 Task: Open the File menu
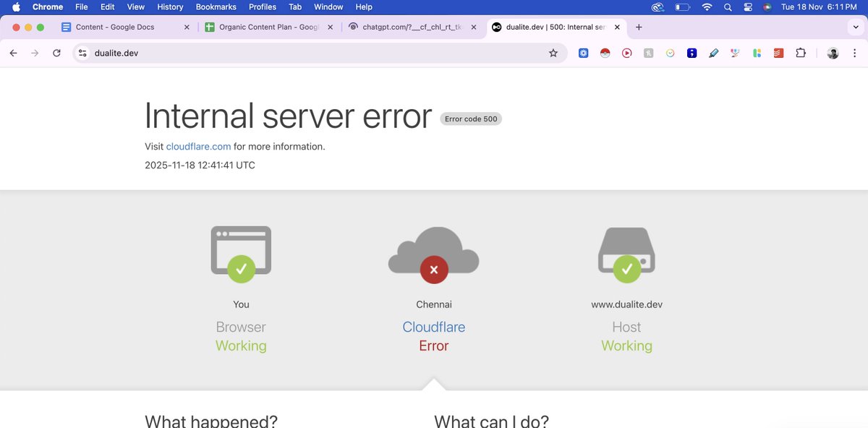82,7
